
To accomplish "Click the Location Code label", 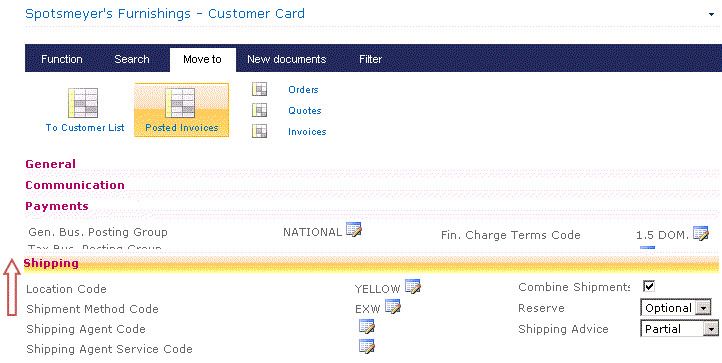I will click(66, 289).
